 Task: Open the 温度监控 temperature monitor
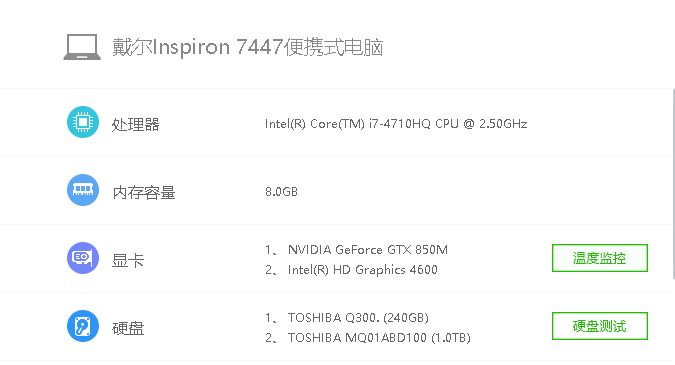pyautogui.click(x=600, y=258)
